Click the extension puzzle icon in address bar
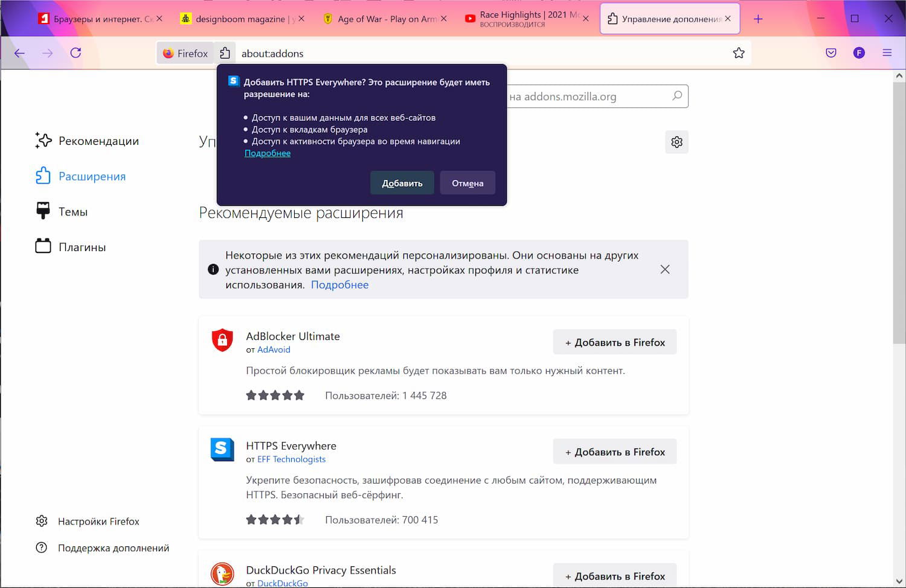The width and height of the screenshot is (906, 588). pos(225,53)
